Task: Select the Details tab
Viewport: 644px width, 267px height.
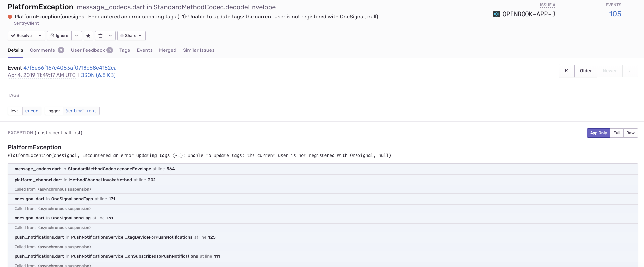Action: pyautogui.click(x=16, y=50)
